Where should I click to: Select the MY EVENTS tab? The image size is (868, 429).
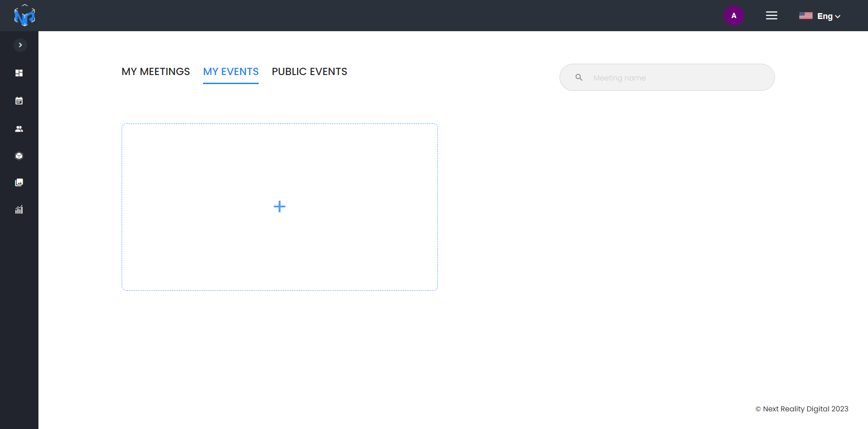231,71
